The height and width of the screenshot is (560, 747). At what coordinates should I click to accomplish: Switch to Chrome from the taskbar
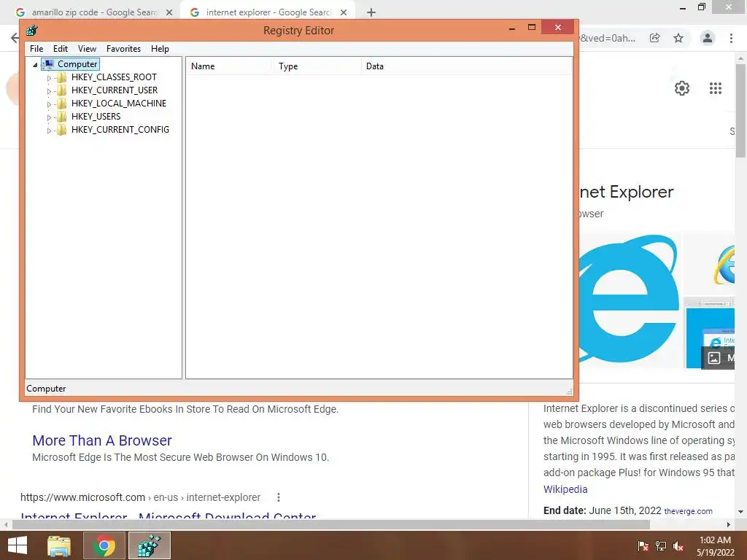coord(104,545)
